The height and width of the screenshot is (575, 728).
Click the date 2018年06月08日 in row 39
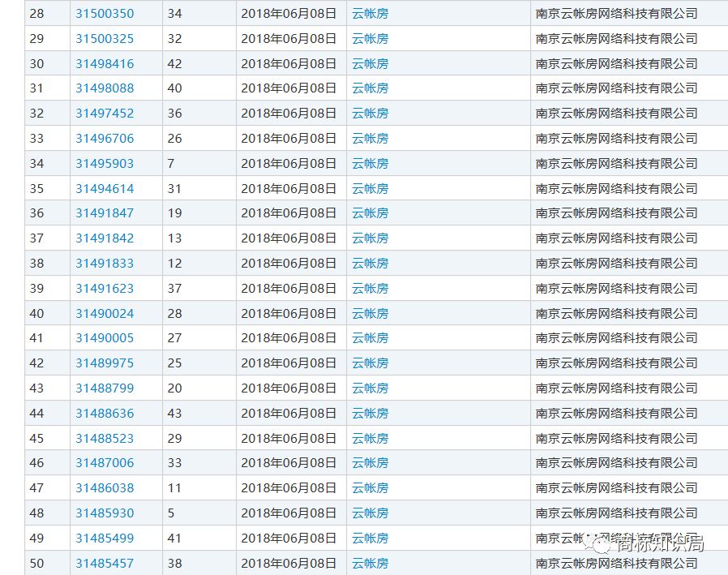(289, 289)
